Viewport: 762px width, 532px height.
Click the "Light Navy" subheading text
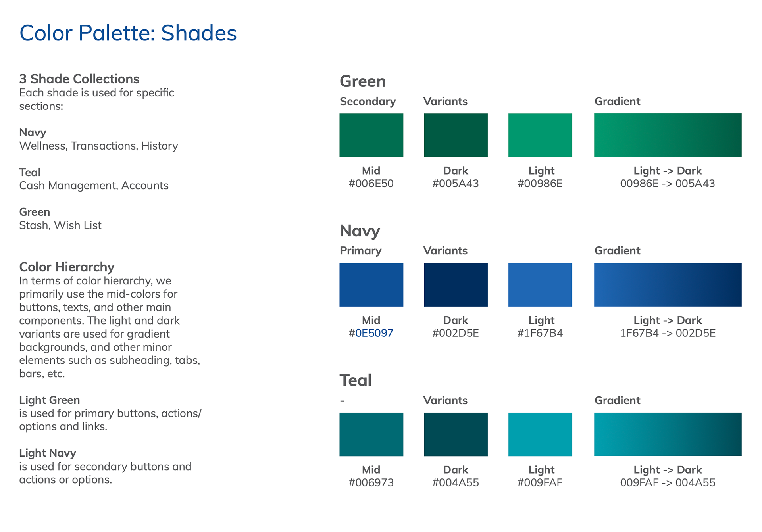pyautogui.click(x=48, y=453)
